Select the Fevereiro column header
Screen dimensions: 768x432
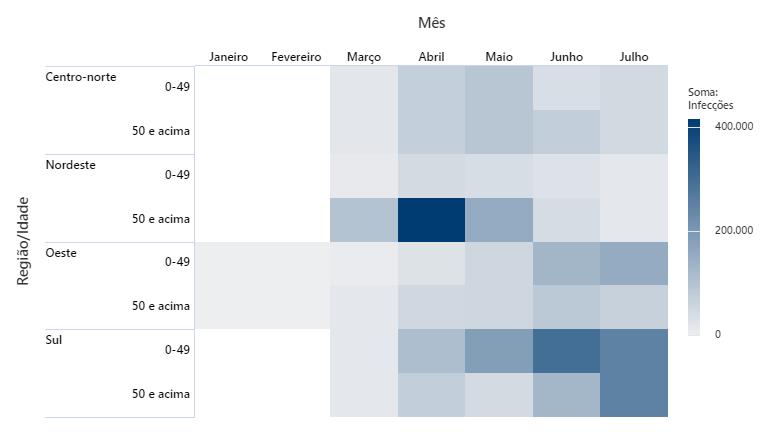tap(296, 57)
